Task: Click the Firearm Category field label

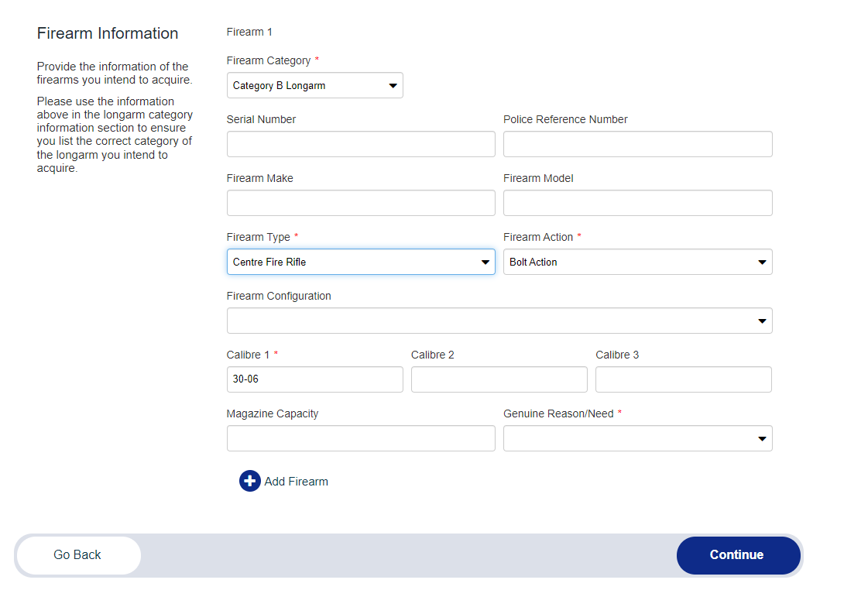Action: (x=268, y=61)
